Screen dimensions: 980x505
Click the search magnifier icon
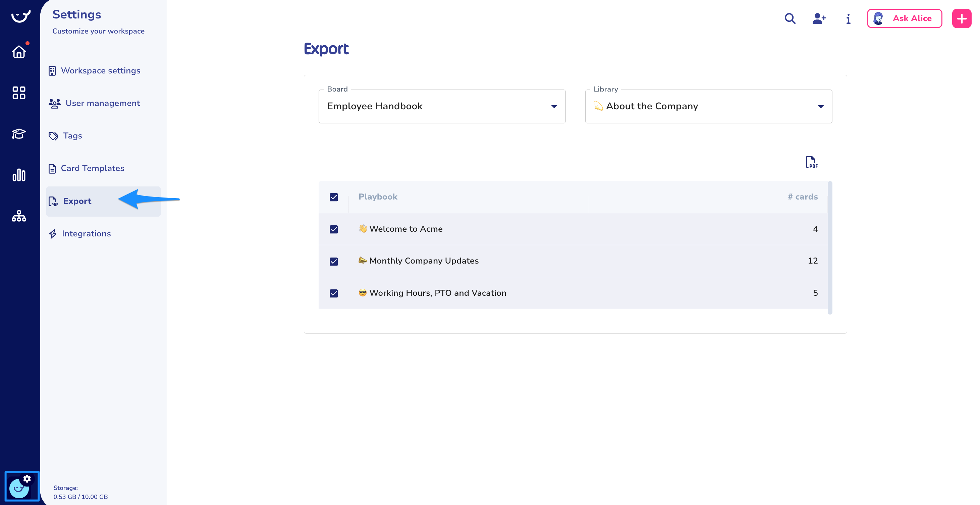point(790,18)
